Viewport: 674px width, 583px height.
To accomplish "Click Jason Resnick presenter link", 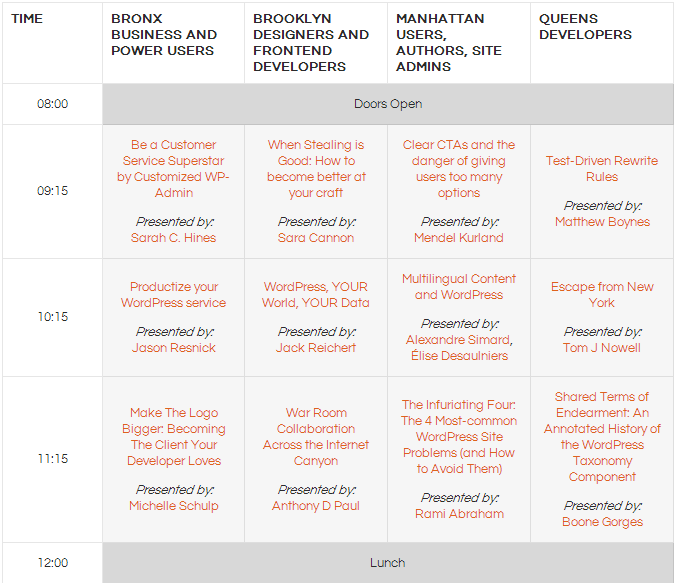I will pyautogui.click(x=173, y=348).
